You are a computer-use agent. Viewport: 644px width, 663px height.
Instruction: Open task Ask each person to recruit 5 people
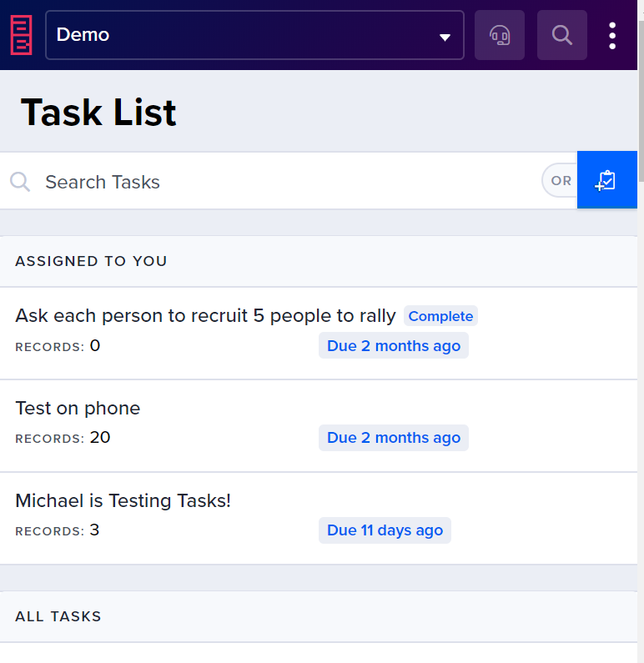click(x=205, y=316)
